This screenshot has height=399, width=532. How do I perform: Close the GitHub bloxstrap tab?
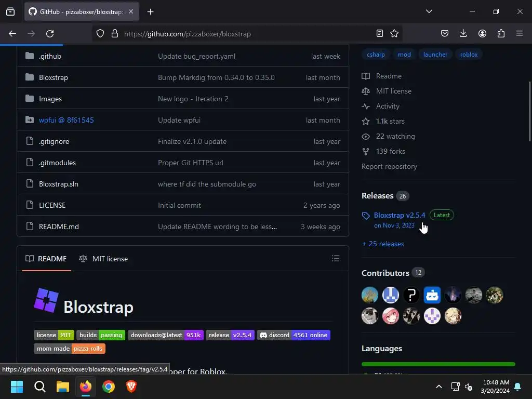[131, 11]
